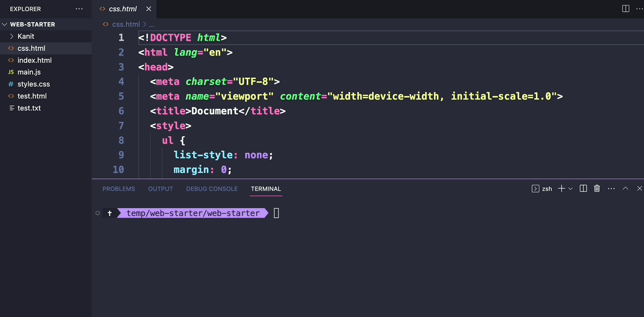Open test.html from the file list

coord(32,96)
